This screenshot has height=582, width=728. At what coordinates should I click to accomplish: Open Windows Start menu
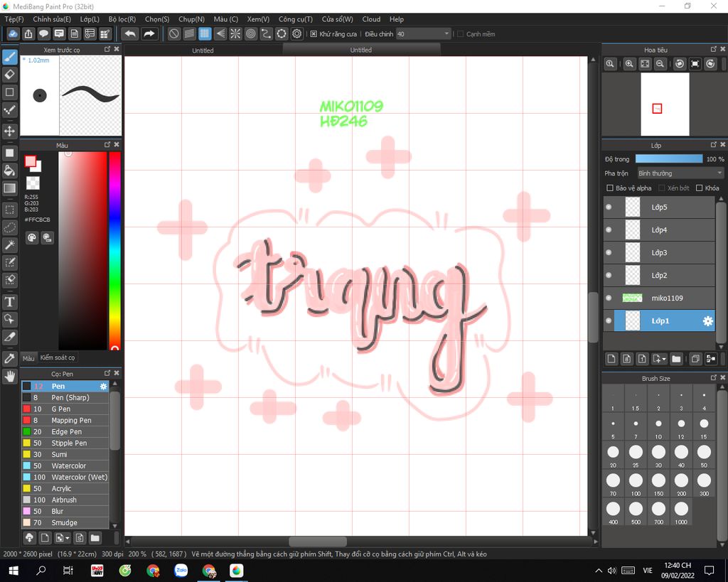coord(14,571)
